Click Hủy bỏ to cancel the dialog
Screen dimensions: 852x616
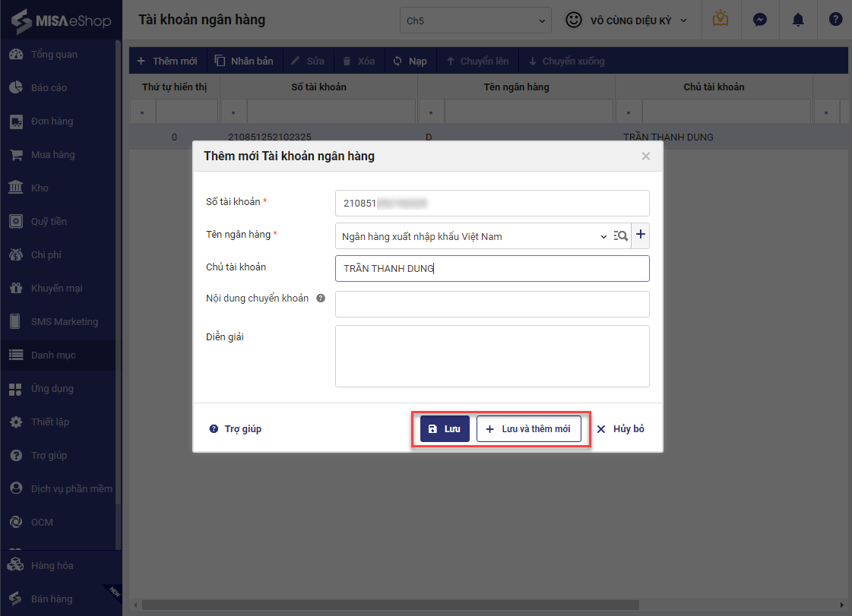(x=620, y=428)
